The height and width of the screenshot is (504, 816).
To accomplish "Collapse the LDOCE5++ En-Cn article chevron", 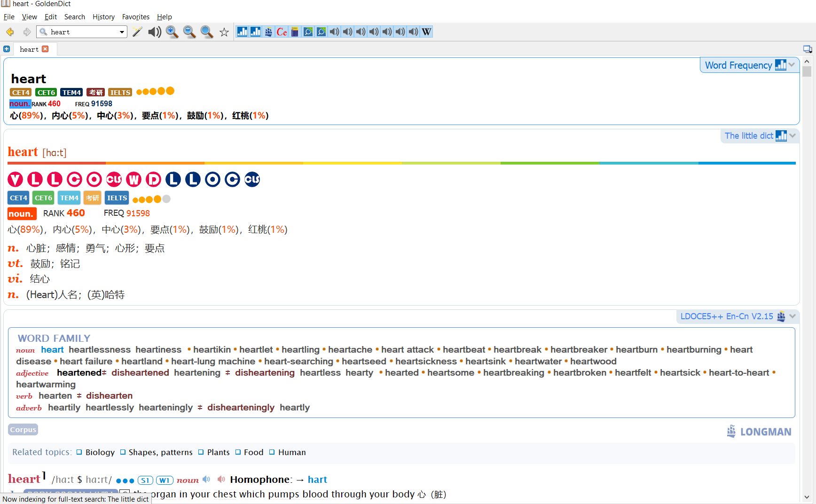I will point(792,316).
